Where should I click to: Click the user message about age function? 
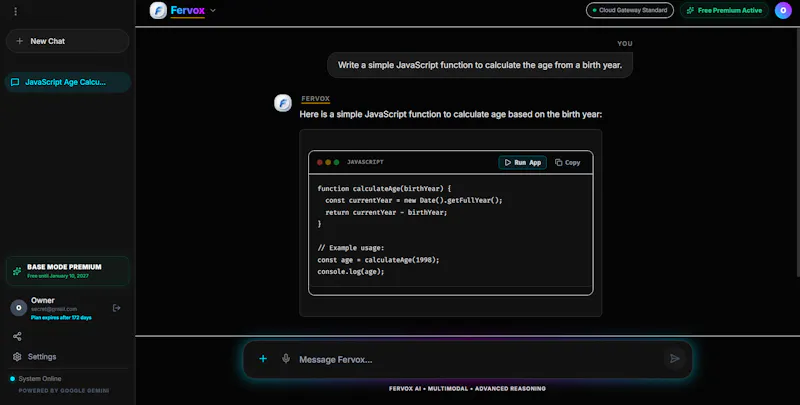(x=480, y=65)
